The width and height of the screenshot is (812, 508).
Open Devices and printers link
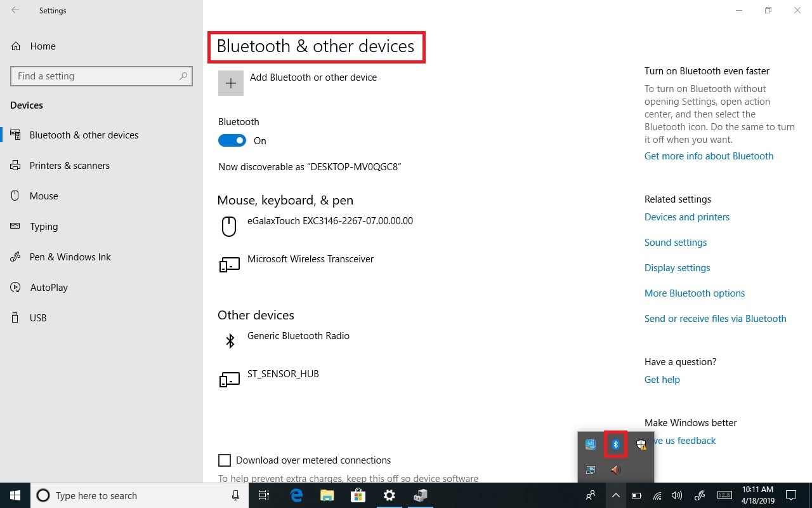pyautogui.click(x=687, y=217)
